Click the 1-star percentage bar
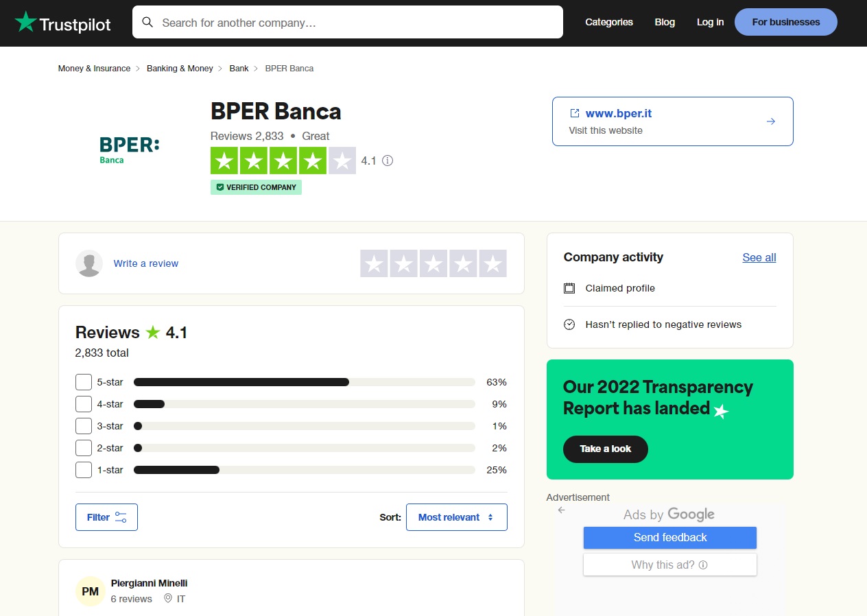Image resolution: width=867 pixels, height=616 pixels. [305, 470]
